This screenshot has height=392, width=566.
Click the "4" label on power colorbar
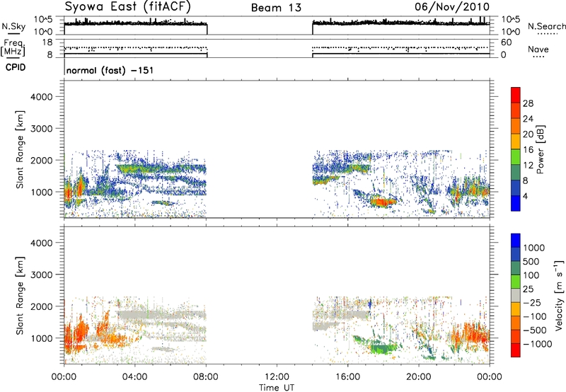(x=526, y=196)
